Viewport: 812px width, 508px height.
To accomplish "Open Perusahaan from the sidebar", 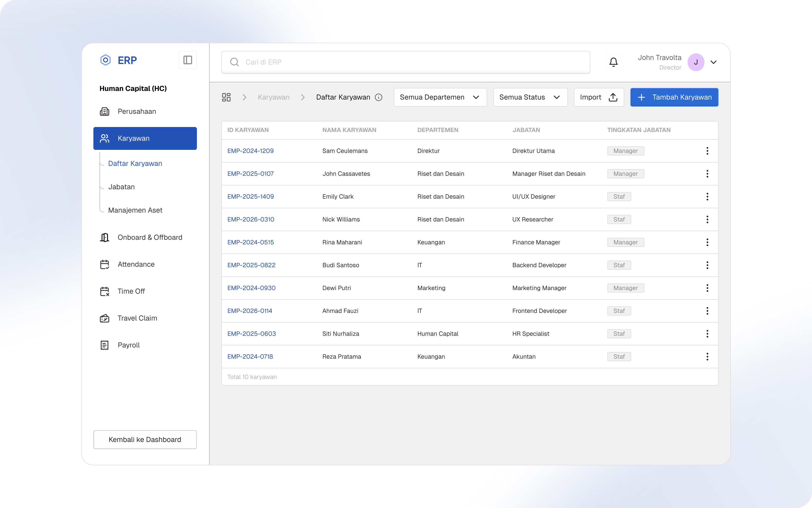I will coord(145,112).
